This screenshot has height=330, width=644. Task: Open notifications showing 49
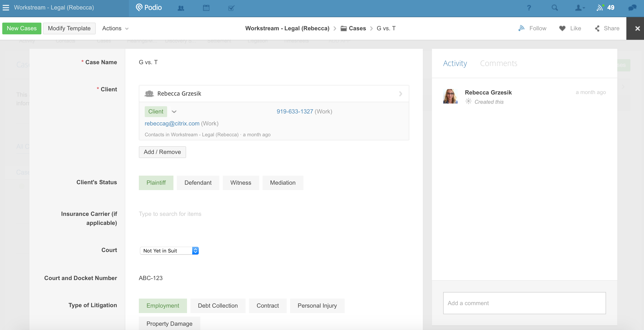605,8
